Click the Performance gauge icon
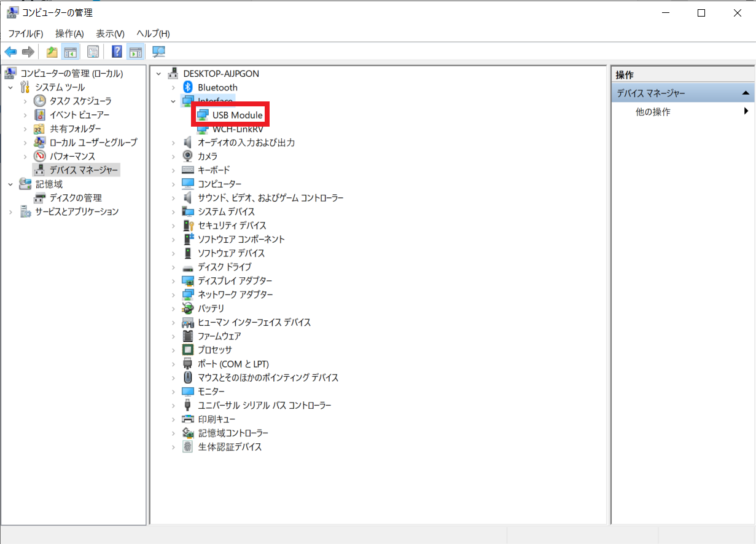Image resolution: width=756 pixels, height=544 pixels. (x=40, y=156)
